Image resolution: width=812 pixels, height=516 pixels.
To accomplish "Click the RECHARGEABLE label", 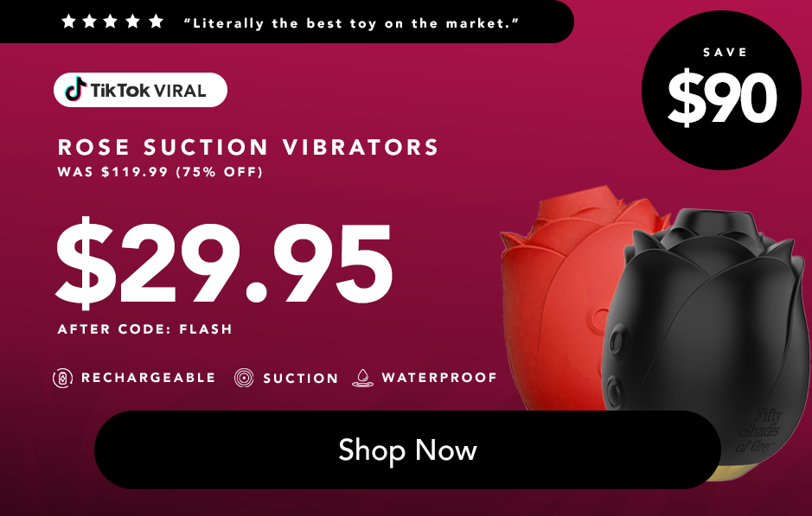I will tap(148, 378).
